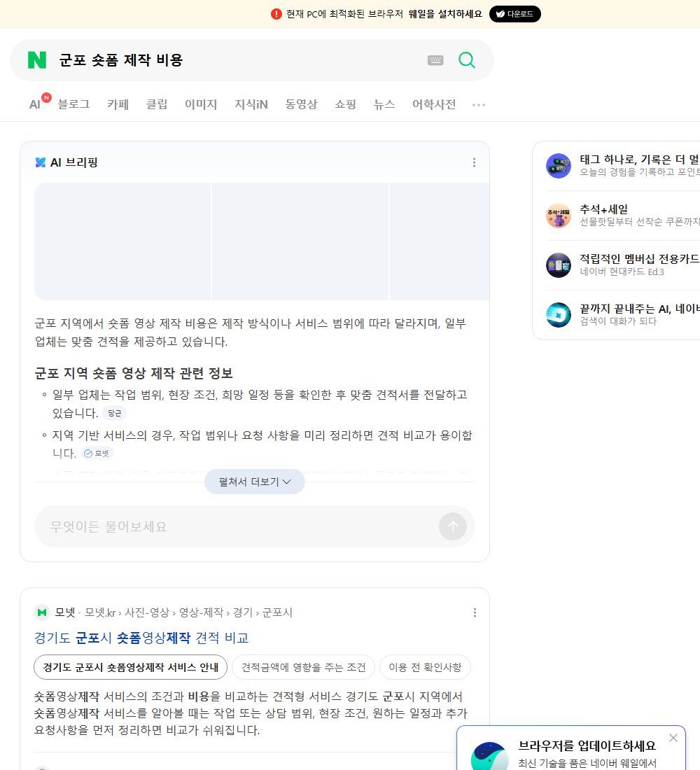Open the second AI briefing image placeholder

tap(300, 241)
